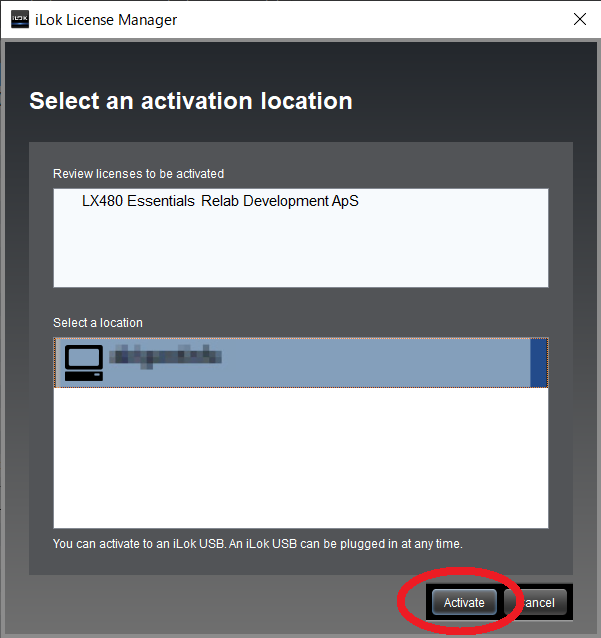The image size is (601, 638).
Task: Click the LX480 Essentials product name
Action: (142, 201)
